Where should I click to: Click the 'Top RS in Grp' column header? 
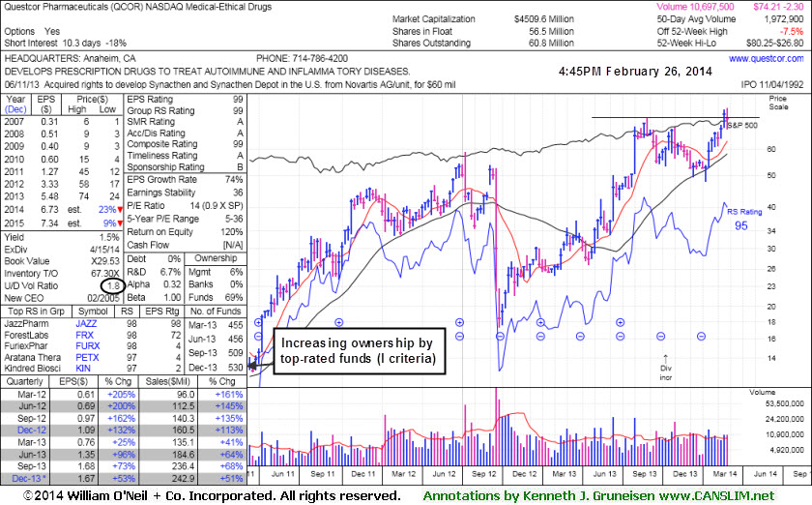coord(36,312)
